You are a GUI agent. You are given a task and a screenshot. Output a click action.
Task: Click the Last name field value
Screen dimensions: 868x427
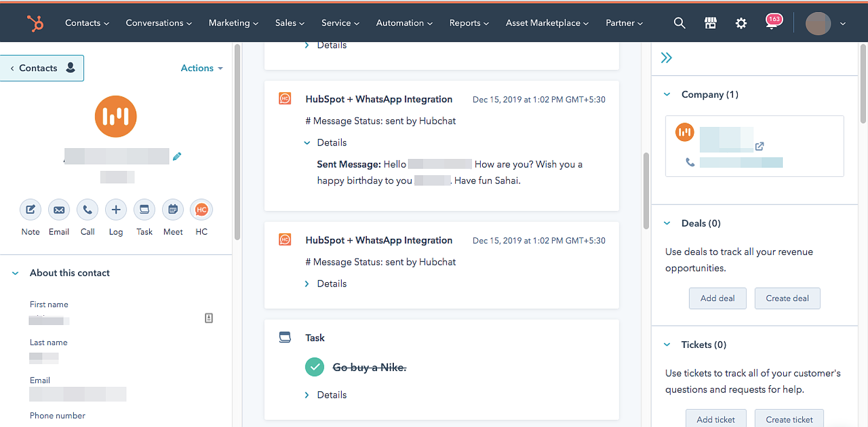coord(44,358)
